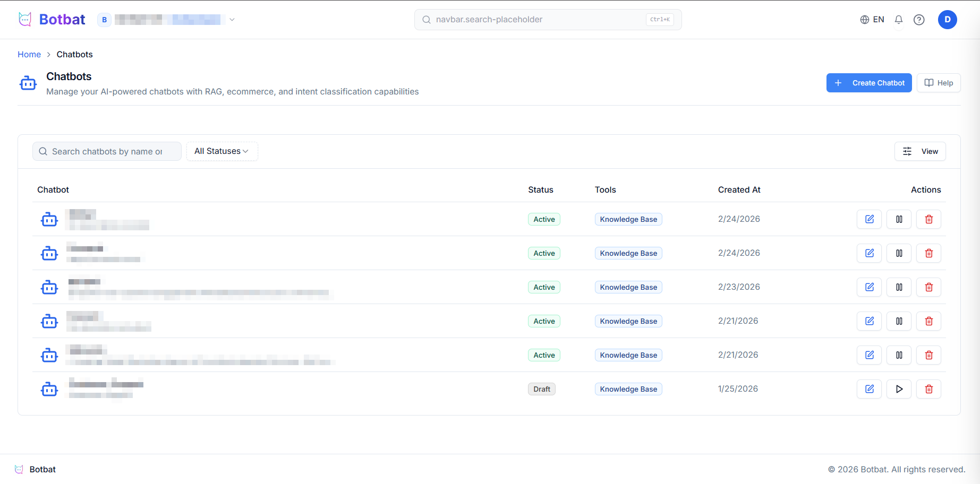Open the user avatar D menu

[947, 20]
